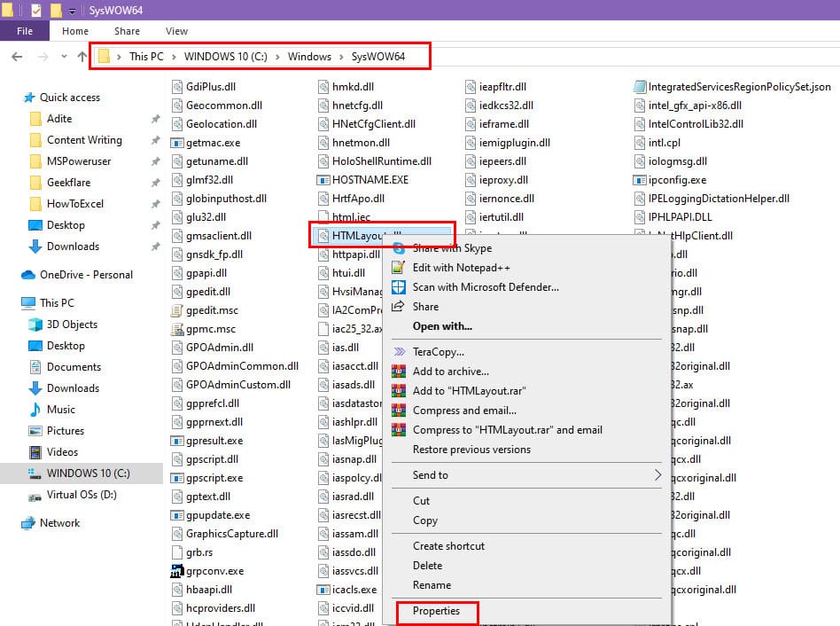Open the Adite pinned folder
The image size is (840, 626).
click(59, 119)
